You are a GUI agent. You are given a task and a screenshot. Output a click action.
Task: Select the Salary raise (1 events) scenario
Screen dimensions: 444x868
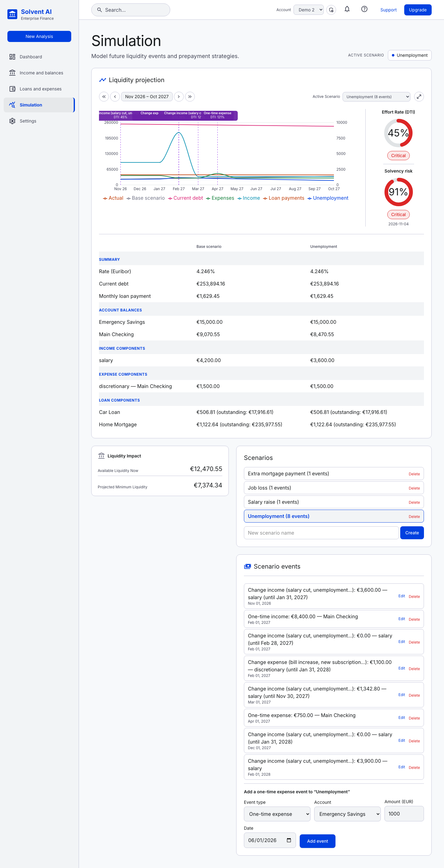334,502
